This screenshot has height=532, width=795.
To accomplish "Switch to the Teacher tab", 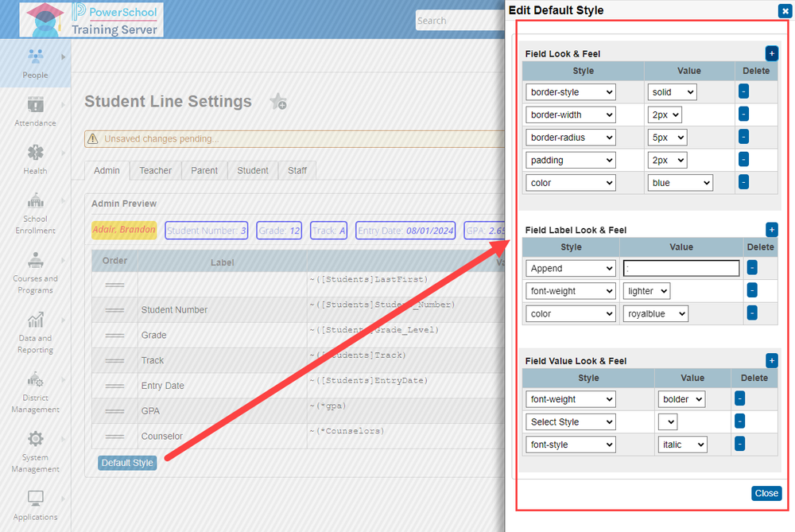I will click(x=155, y=170).
